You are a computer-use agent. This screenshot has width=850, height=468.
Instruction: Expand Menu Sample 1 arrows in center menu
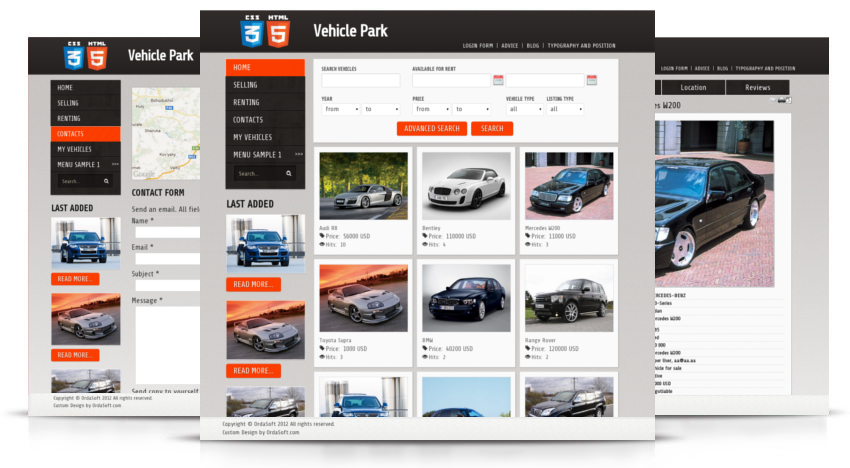(x=299, y=155)
